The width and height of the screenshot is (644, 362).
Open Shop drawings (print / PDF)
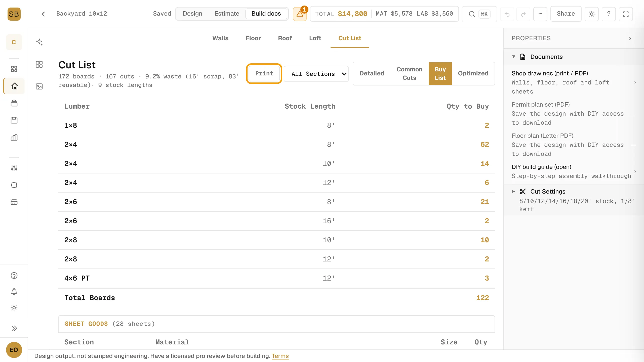[574, 82]
